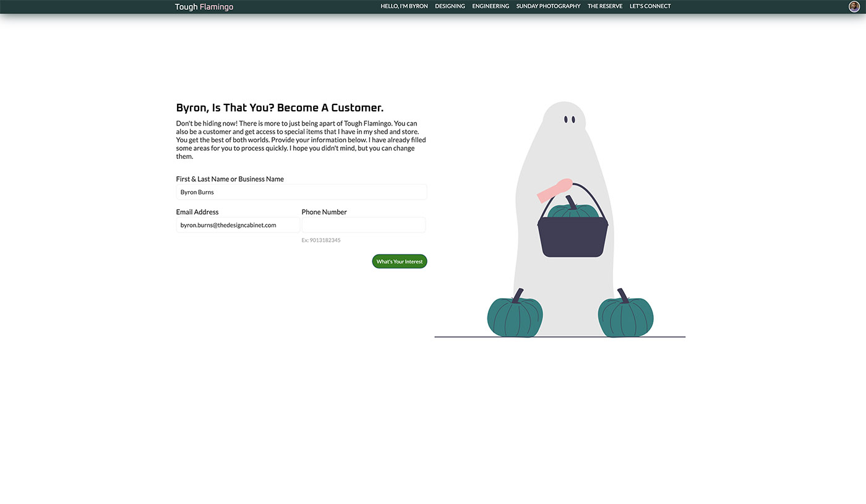
Task: Click the user profile avatar
Action: click(x=854, y=6)
